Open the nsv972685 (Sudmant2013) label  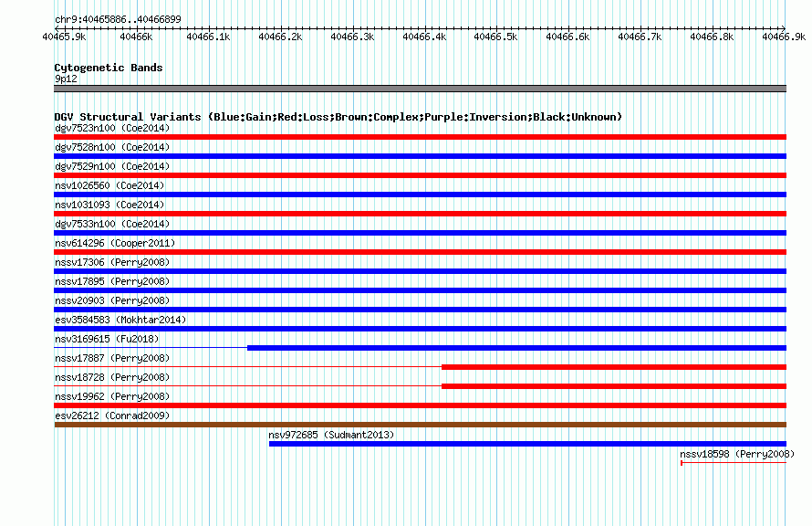331,435
